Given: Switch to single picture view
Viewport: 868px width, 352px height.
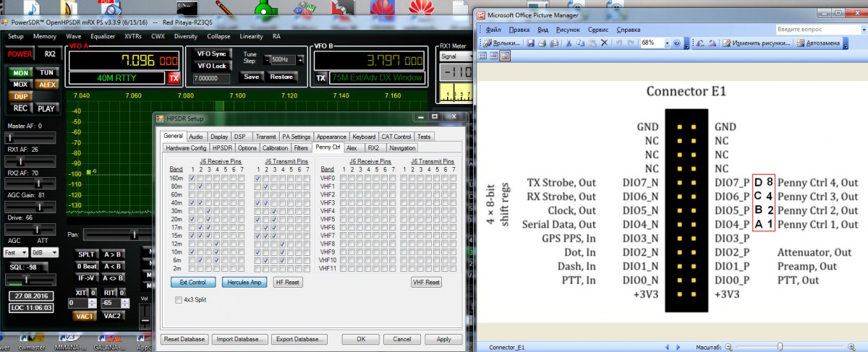Looking at the screenshot, I should tap(505, 56).
